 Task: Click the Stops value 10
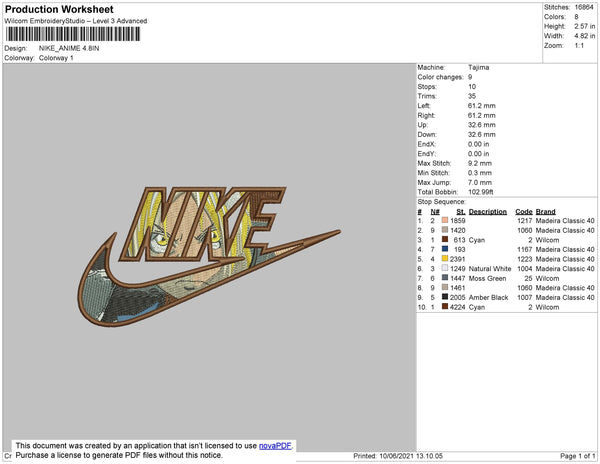point(472,86)
